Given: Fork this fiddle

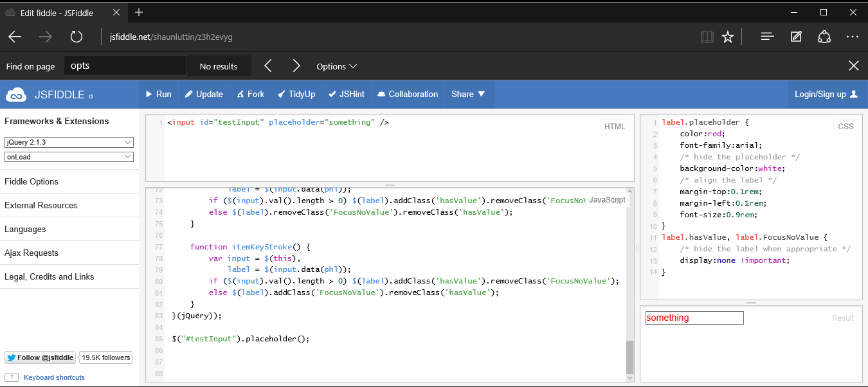Looking at the screenshot, I should point(250,94).
